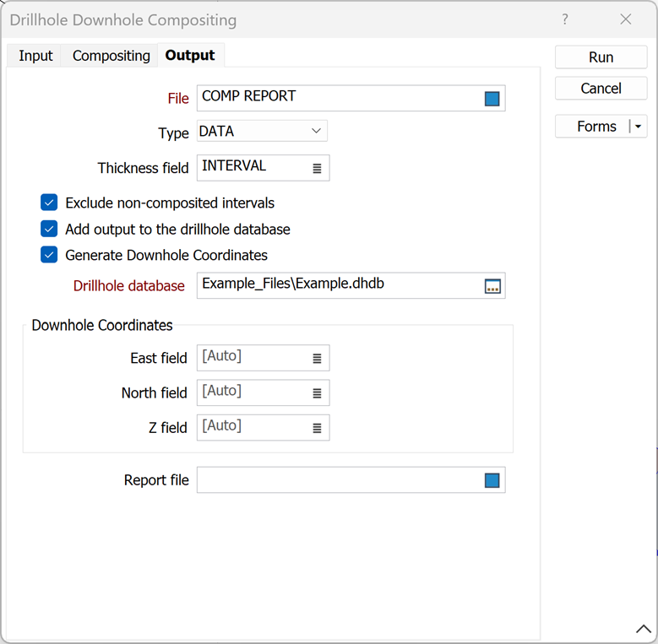658x644 pixels.
Task: Browse for drillhole database using ellipsis icon
Action: (x=492, y=286)
